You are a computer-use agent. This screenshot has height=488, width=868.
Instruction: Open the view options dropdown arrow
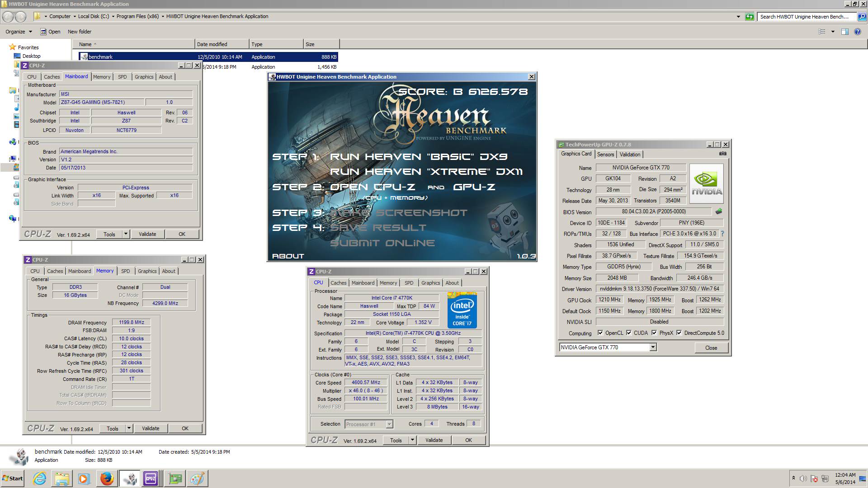833,32
